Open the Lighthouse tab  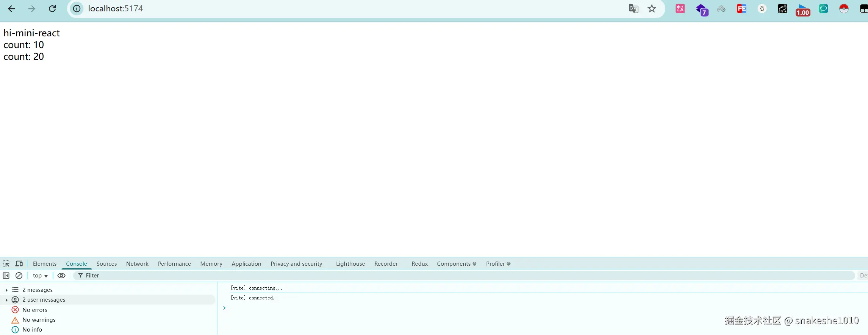coord(350,264)
